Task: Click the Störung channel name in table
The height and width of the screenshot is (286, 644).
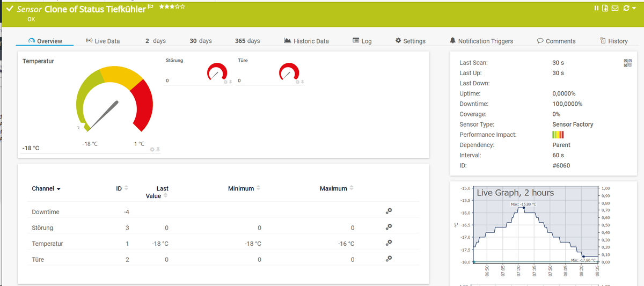Action: click(42, 228)
